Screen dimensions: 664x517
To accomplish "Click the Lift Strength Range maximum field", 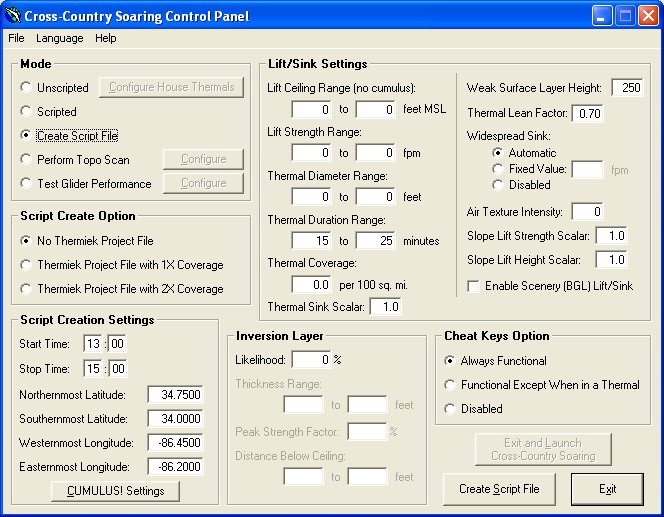I will 376,152.
